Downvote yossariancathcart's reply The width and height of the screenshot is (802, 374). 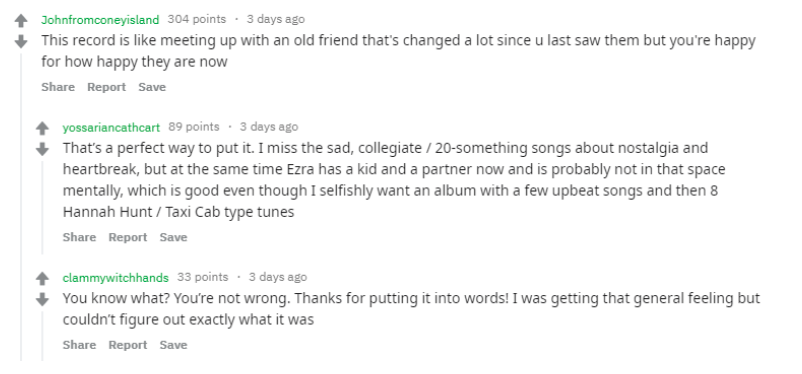[42, 149]
